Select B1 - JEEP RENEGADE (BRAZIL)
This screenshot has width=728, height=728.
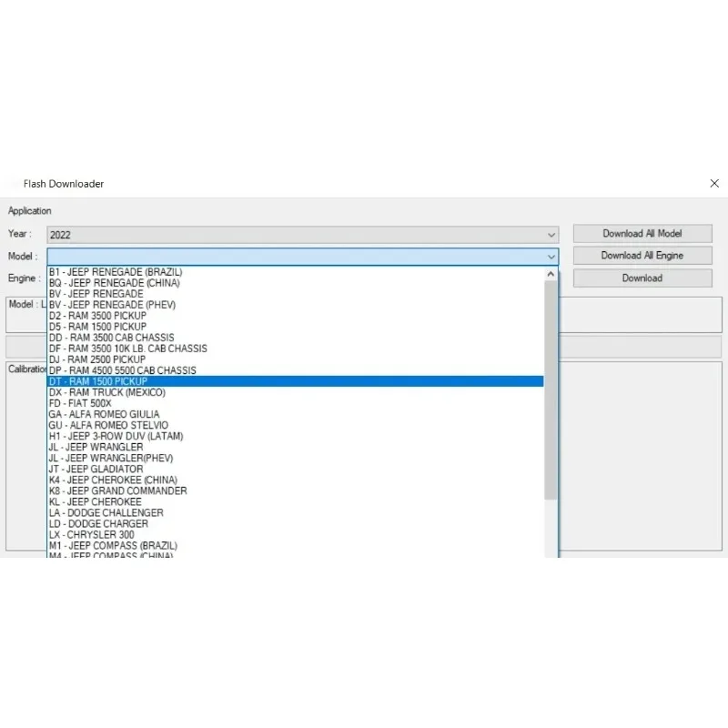tap(295, 272)
